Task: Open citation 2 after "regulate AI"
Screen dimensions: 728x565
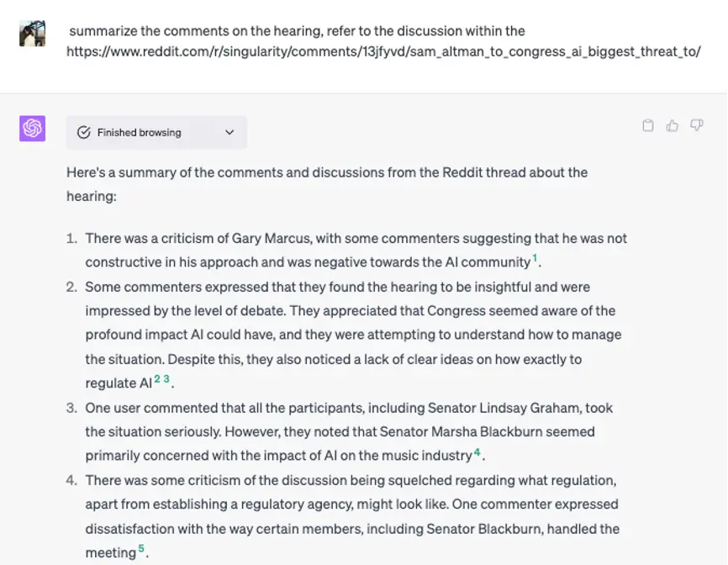Action: point(157,379)
